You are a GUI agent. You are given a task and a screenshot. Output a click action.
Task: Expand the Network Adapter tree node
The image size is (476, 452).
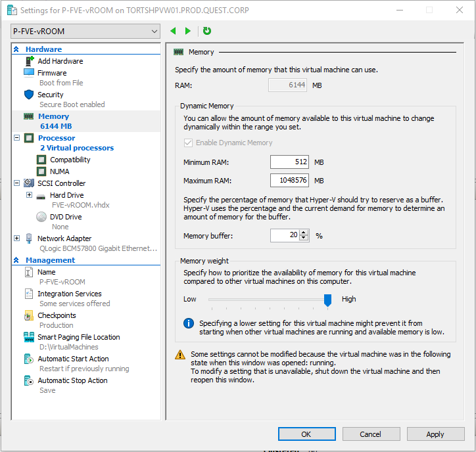point(17,238)
